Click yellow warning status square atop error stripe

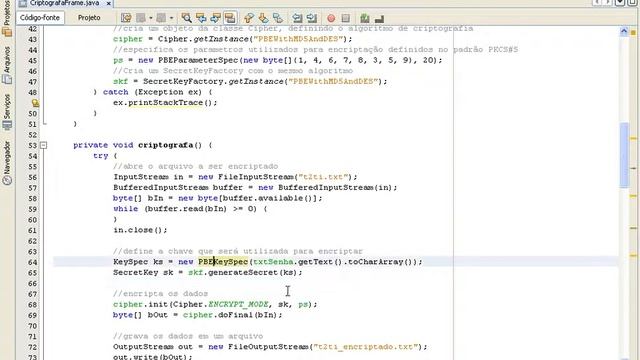[633, 32]
